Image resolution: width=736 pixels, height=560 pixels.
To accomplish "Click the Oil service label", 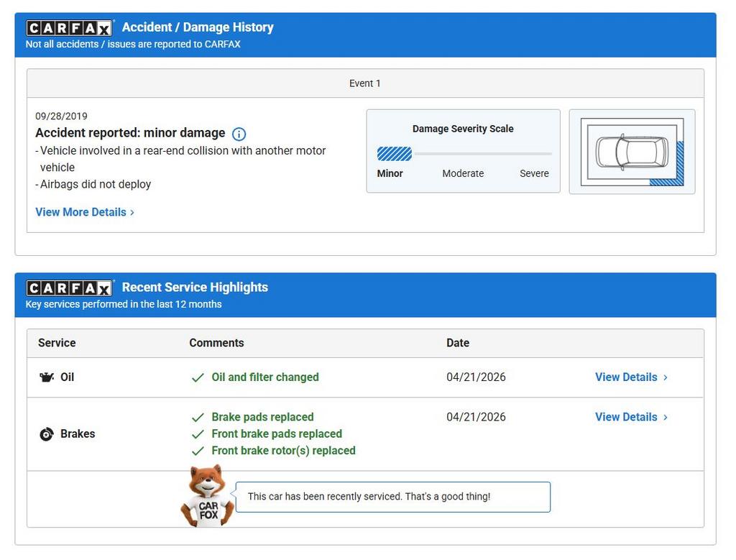I will (67, 377).
